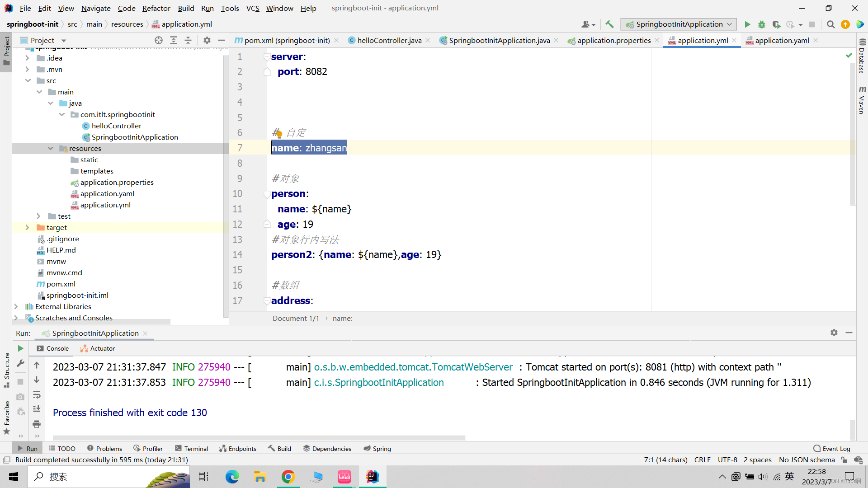
Task: Switch to helloController.java tab
Action: click(389, 40)
